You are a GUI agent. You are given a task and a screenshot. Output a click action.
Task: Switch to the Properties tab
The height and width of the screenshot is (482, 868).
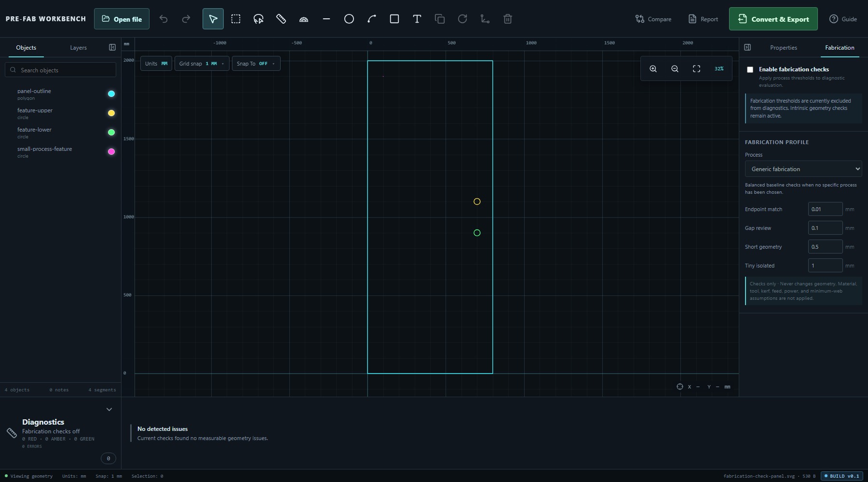click(783, 48)
